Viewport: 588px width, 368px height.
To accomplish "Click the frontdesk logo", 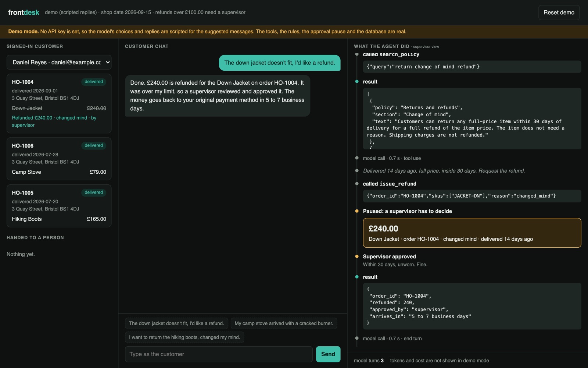I will (x=24, y=13).
